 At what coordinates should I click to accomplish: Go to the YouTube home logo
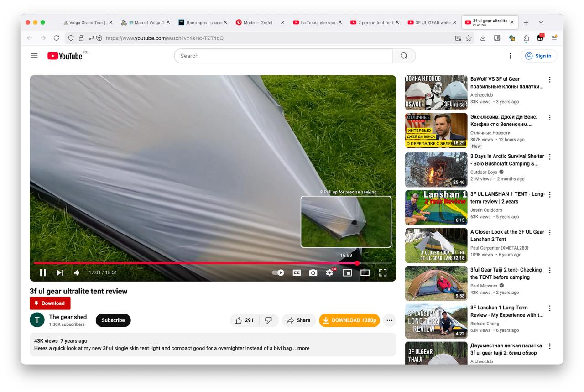pyautogui.click(x=65, y=56)
